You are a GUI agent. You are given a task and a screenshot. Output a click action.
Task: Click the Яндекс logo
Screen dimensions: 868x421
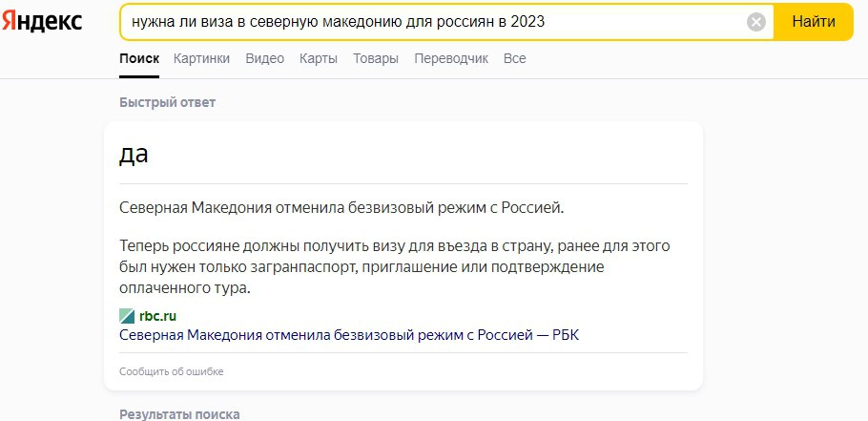pos(42,22)
